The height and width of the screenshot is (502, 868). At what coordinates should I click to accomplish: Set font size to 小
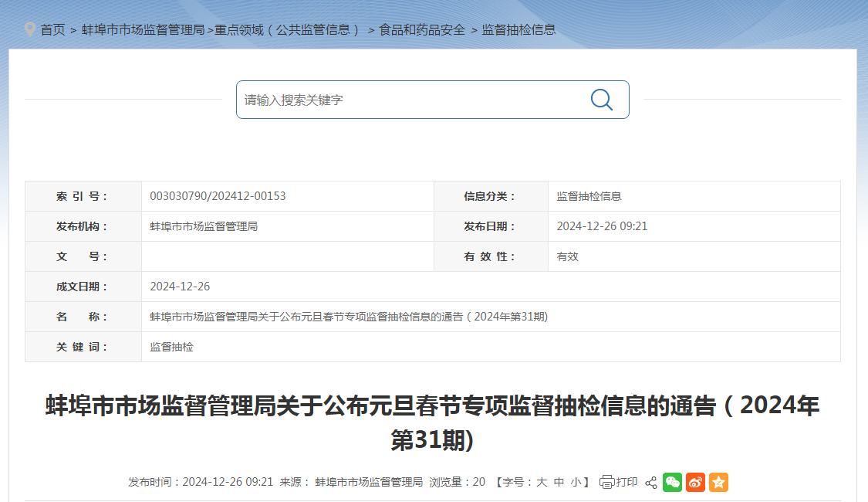(576, 482)
